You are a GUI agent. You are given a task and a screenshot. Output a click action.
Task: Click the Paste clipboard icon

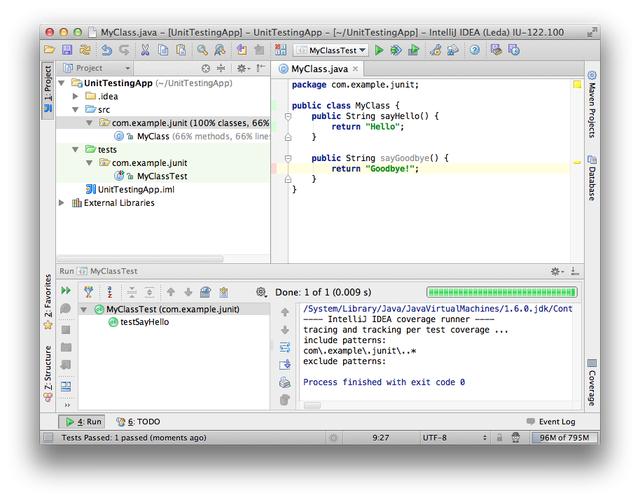click(181, 50)
